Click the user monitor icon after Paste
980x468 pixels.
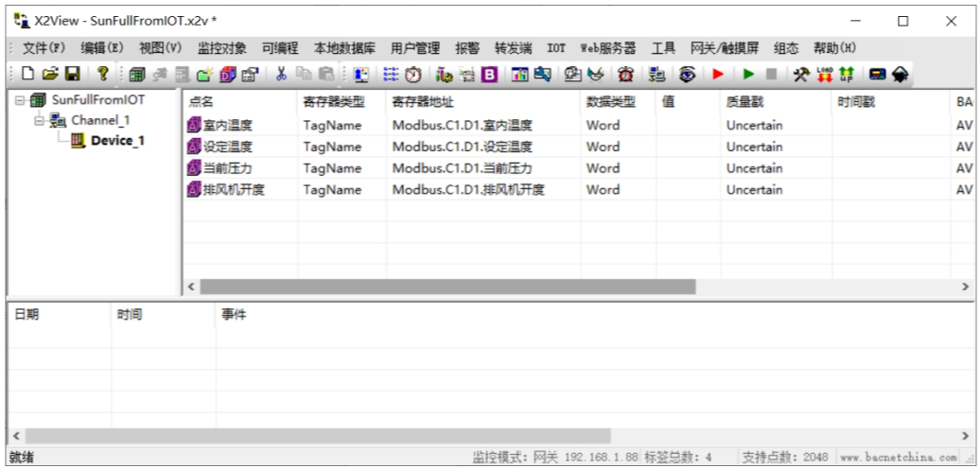click(x=360, y=75)
